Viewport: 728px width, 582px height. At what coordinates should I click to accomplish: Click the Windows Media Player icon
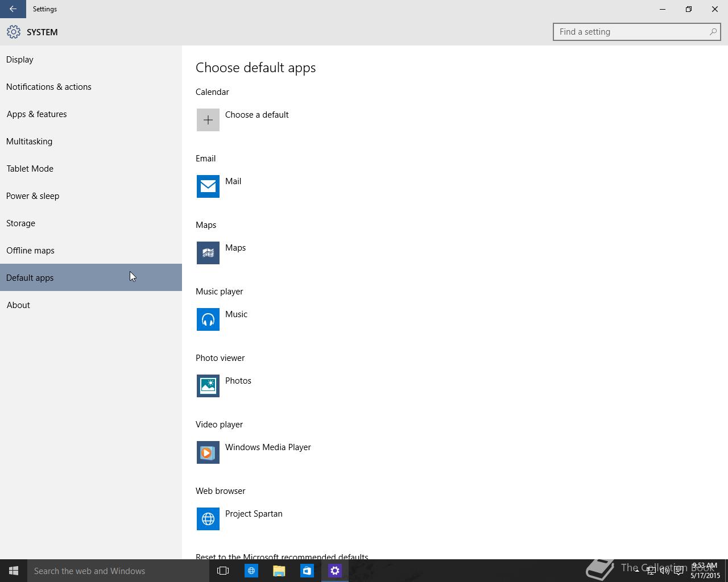coord(208,452)
